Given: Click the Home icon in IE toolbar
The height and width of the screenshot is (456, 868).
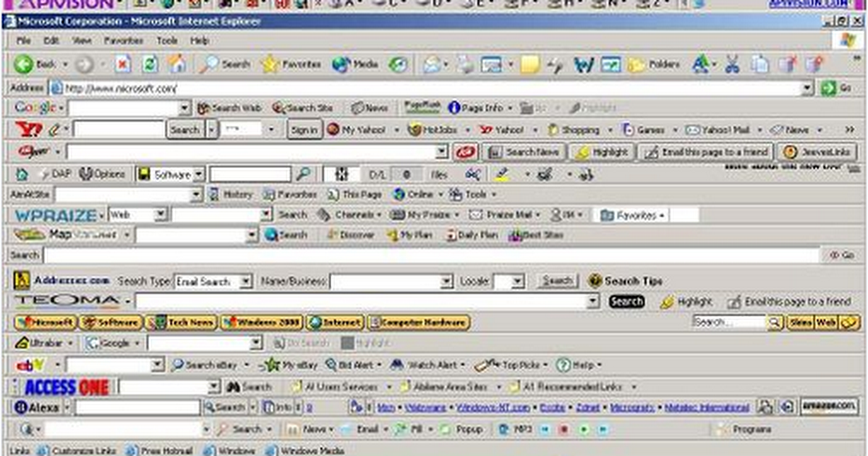Looking at the screenshot, I should click(176, 64).
